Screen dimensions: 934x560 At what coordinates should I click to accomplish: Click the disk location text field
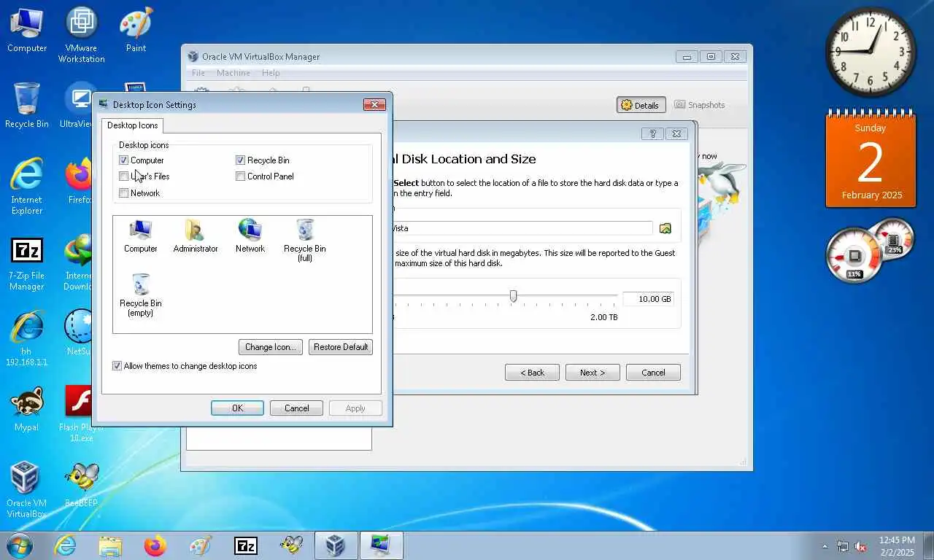click(x=522, y=228)
